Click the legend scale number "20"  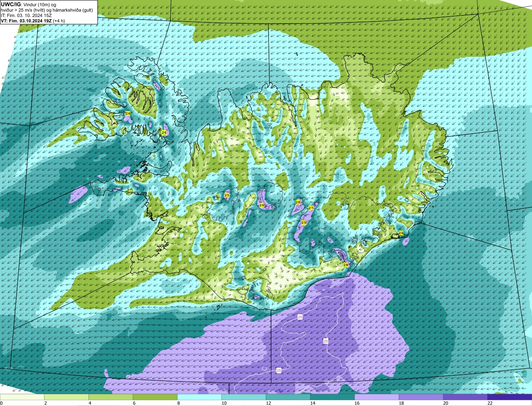[446, 403]
